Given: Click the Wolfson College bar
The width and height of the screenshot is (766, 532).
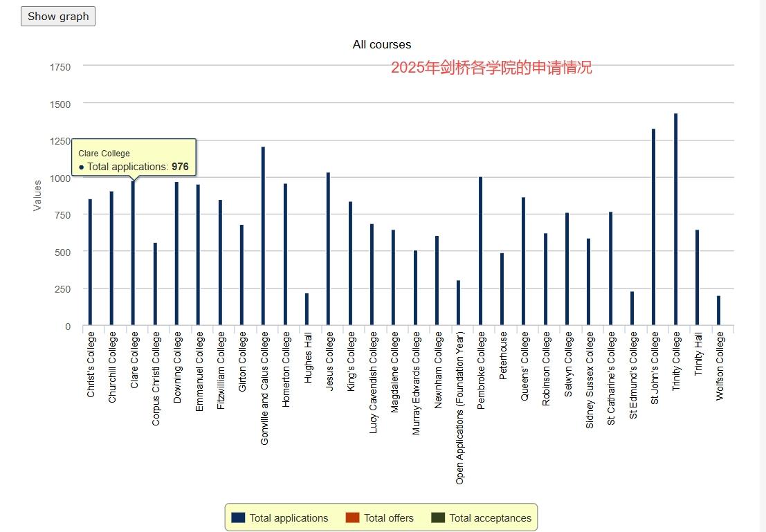Looking at the screenshot, I should click(719, 310).
